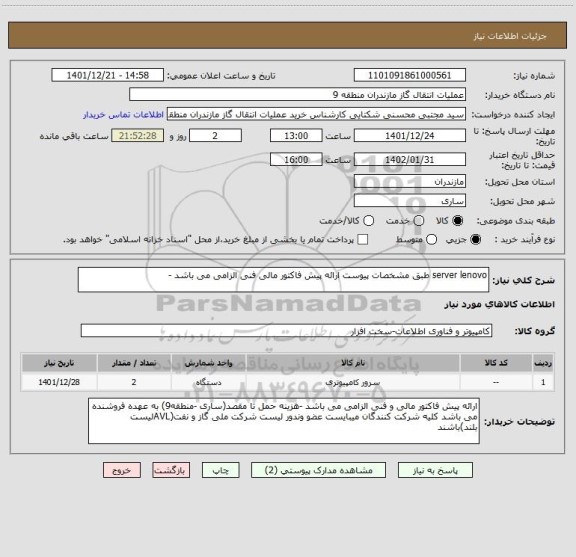Click the goods group field کامپیوتر و فناوری اطلاعات

point(287,331)
